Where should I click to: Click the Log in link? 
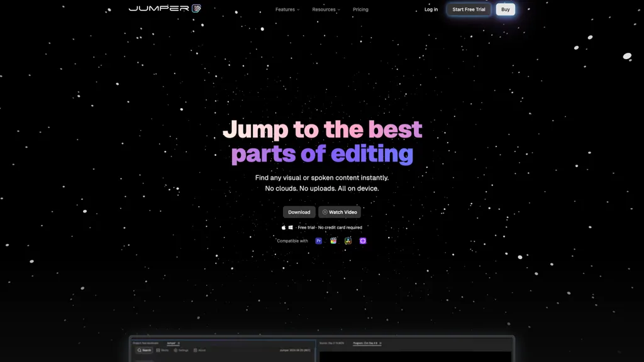click(431, 9)
